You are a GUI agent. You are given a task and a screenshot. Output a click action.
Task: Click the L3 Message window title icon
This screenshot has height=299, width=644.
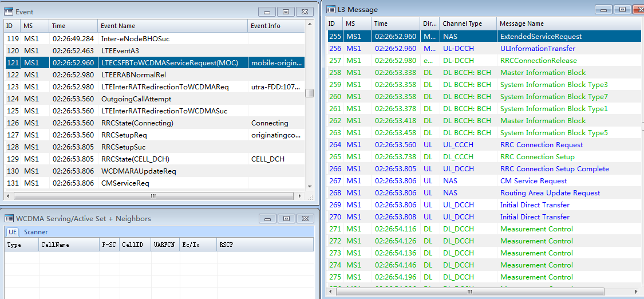pyautogui.click(x=332, y=9)
